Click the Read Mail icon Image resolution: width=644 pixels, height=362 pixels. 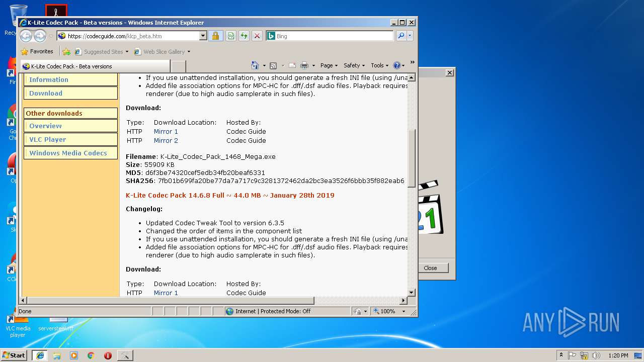[x=292, y=65]
